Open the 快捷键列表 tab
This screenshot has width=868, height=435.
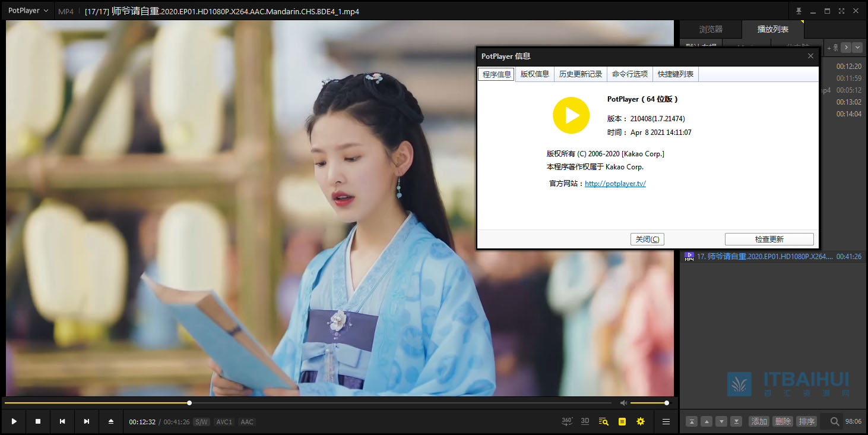[x=676, y=74]
